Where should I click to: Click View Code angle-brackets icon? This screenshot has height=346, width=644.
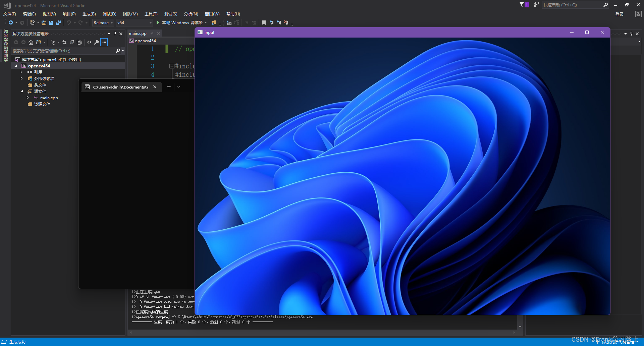click(x=89, y=42)
